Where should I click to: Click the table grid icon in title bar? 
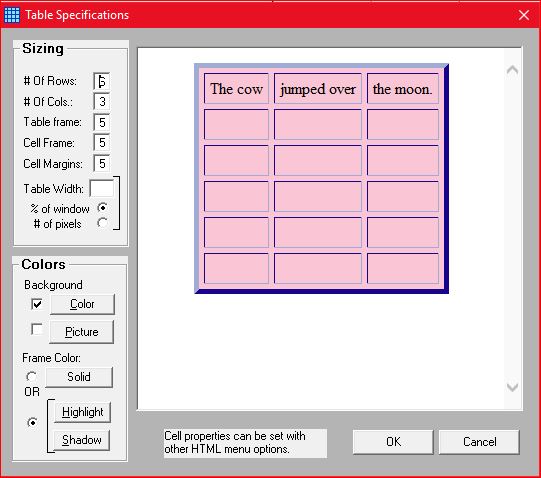coord(12,15)
